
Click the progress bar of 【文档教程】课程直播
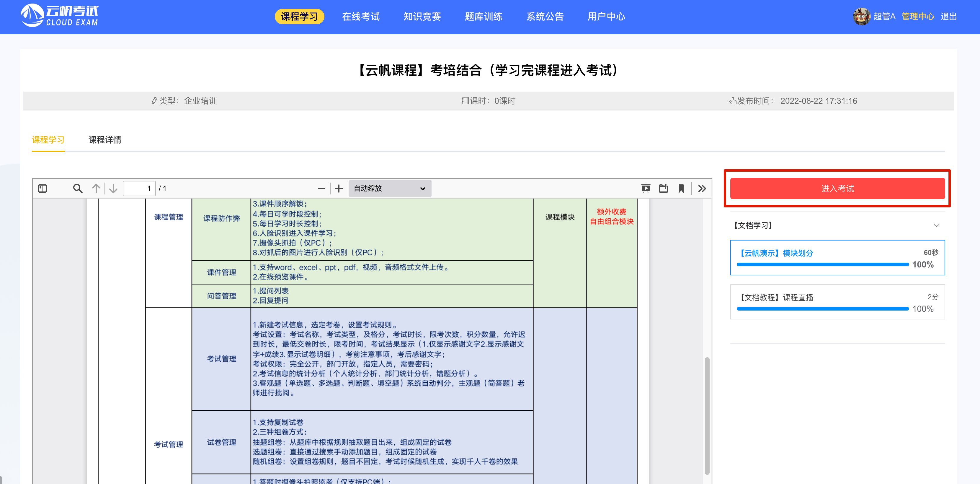click(822, 309)
